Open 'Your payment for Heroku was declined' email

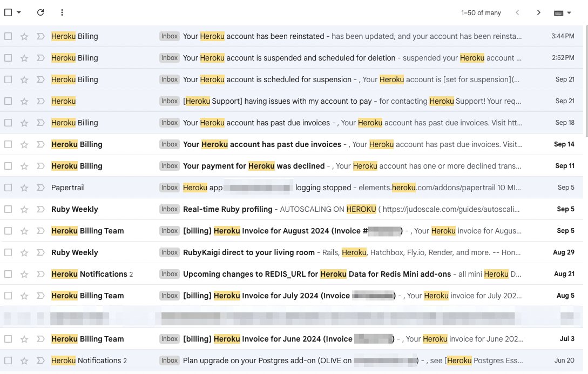254,166
